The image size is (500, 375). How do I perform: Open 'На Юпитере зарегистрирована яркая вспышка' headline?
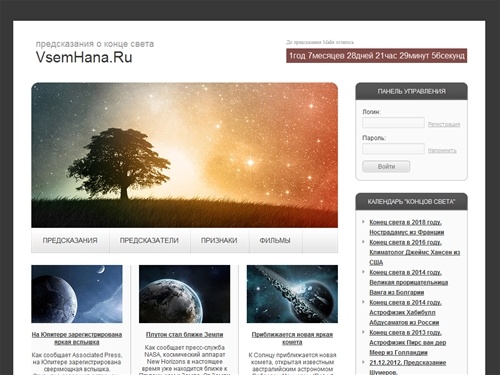pos(77,338)
